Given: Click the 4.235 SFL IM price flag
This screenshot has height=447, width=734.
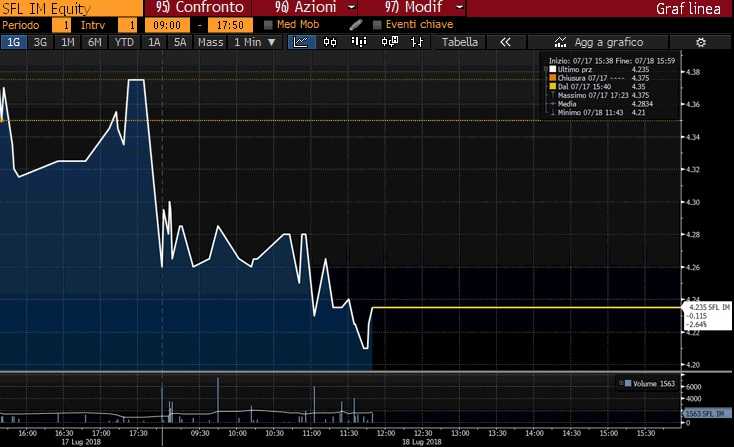Looking at the screenshot, I should (708, 315).
